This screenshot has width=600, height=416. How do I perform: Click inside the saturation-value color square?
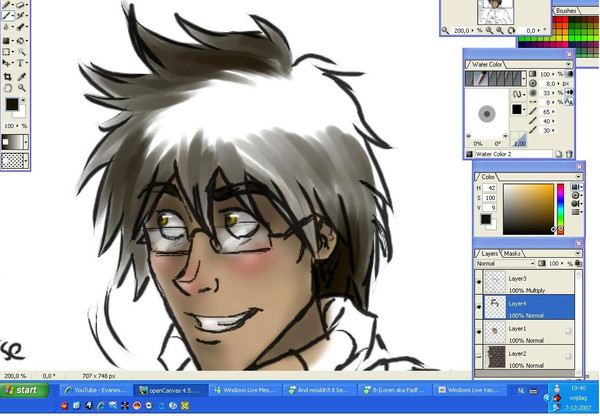[528, 209]
